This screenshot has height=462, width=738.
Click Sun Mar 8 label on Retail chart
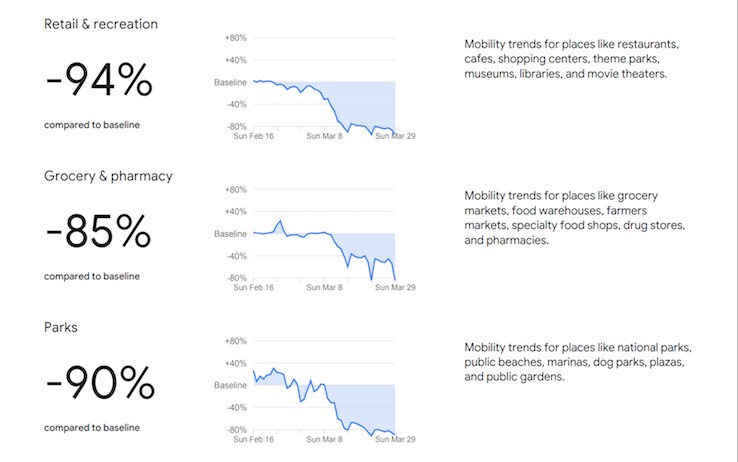(x=324, y=136)
